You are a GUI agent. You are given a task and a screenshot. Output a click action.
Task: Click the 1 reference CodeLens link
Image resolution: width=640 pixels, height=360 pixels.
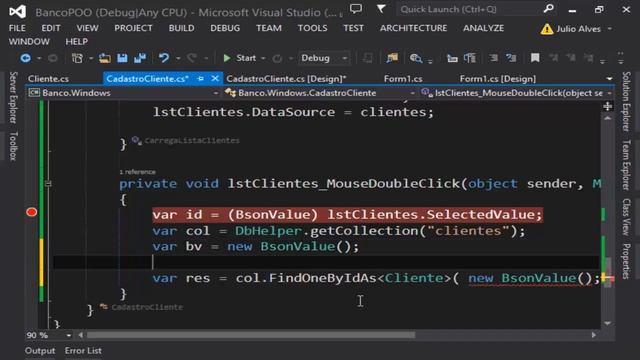pos(138,172)
